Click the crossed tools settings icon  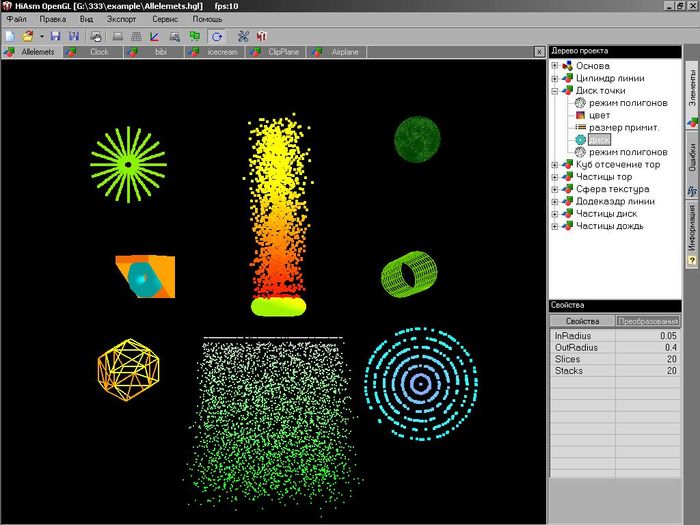[x=243, y=37]
